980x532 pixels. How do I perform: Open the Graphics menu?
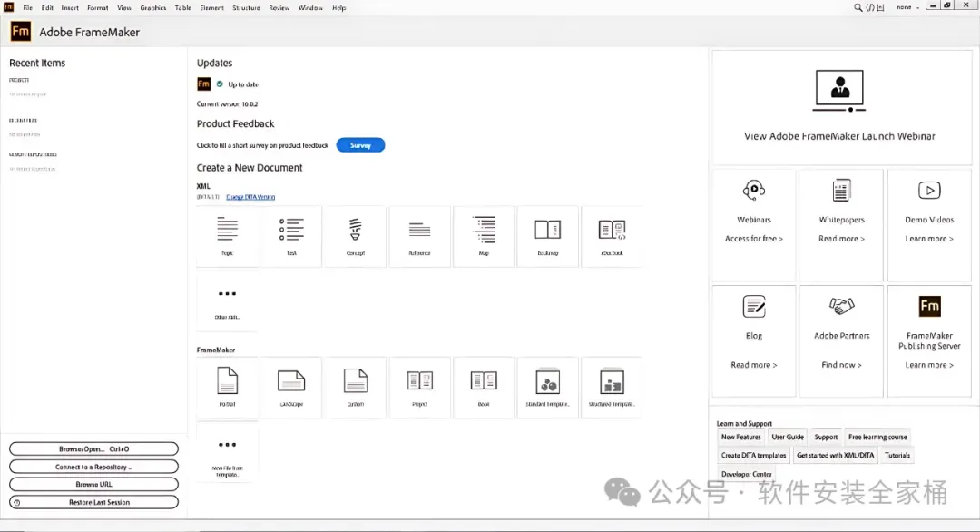(153, 8)
